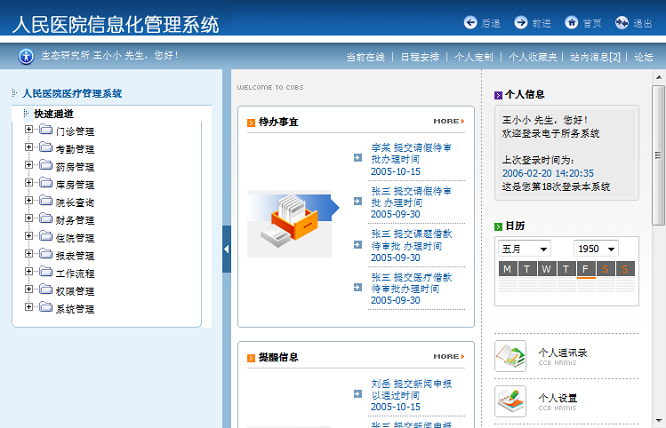Image resolution: width=666 pixels, height=428 pixels.
Task: Click the 门诊管理 folder icon
Action: pyautogui.click(x=46, y=131)
